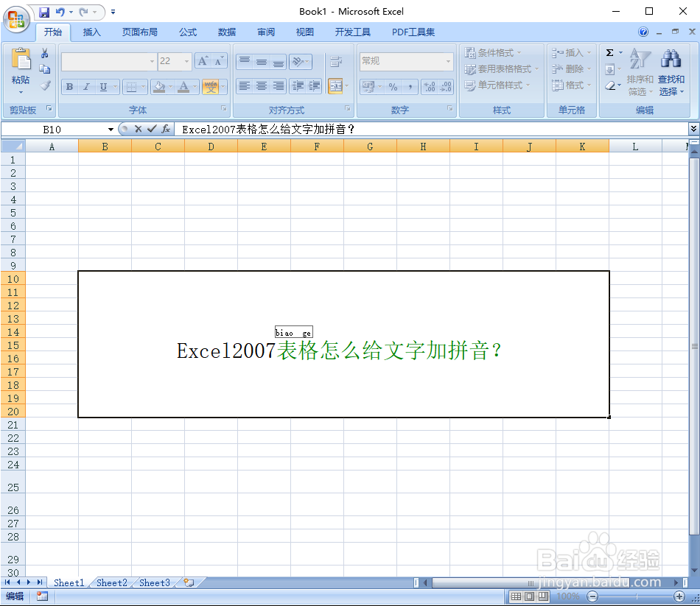
Task: Apply percent style format
Action: click(393, 87)
